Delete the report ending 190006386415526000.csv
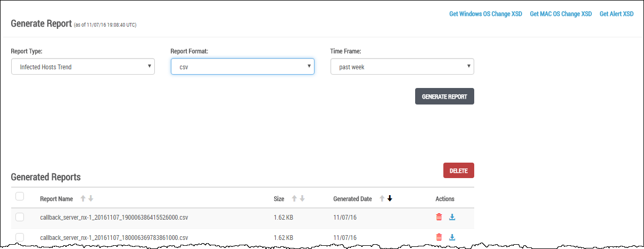This screenshot has height=249, width=644. click(x=439, y=217)
